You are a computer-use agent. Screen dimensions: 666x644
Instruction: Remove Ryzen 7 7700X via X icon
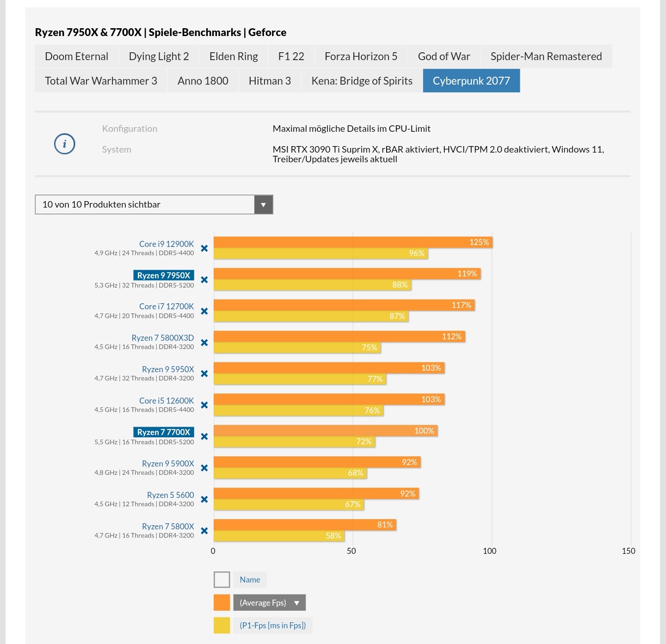click(204, 436)
